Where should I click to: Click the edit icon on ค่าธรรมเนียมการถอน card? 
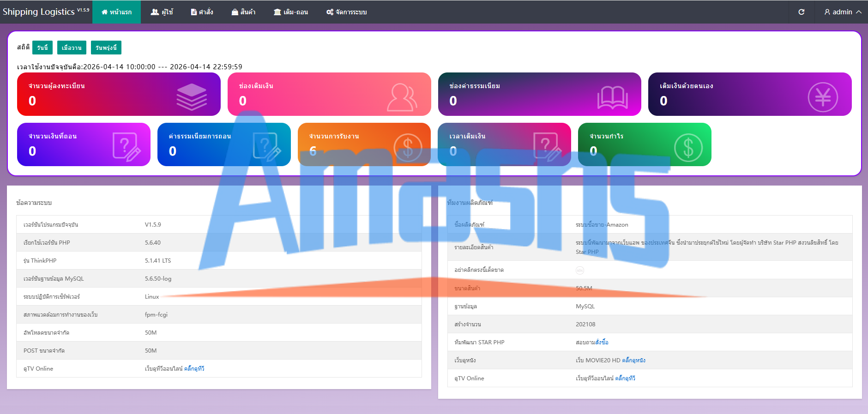tap(267, 147)
